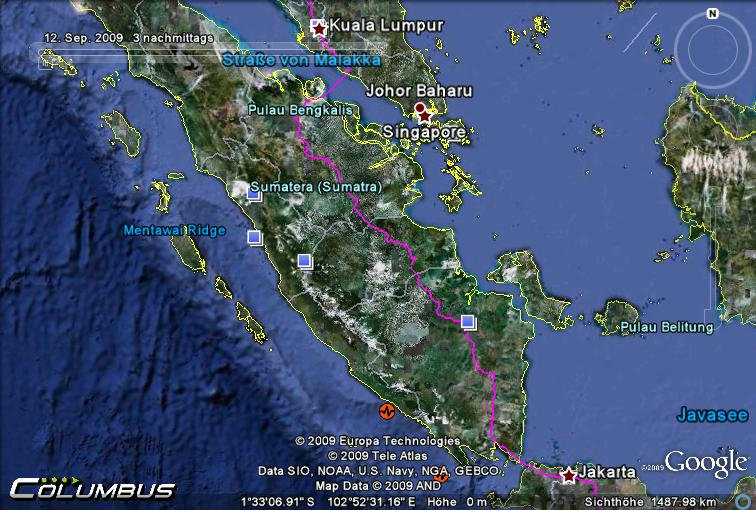Click the Johor Baharu city dot marker

[420, 108]
